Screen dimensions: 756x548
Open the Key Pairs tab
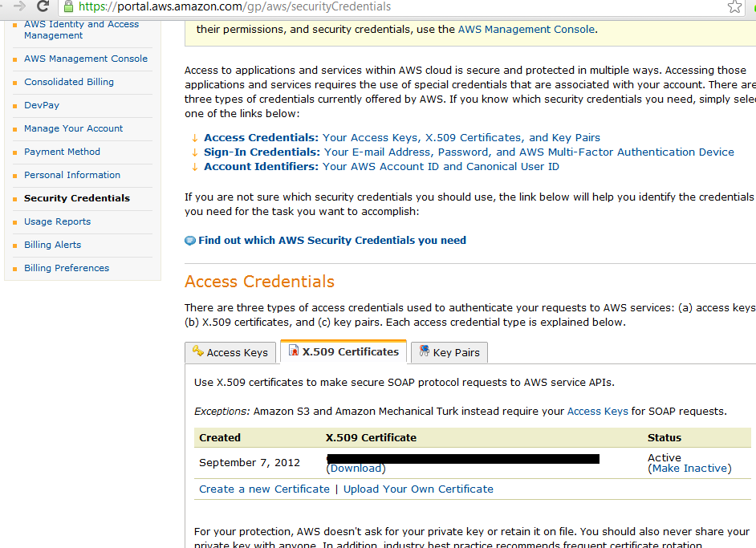[x=456, y=352]
